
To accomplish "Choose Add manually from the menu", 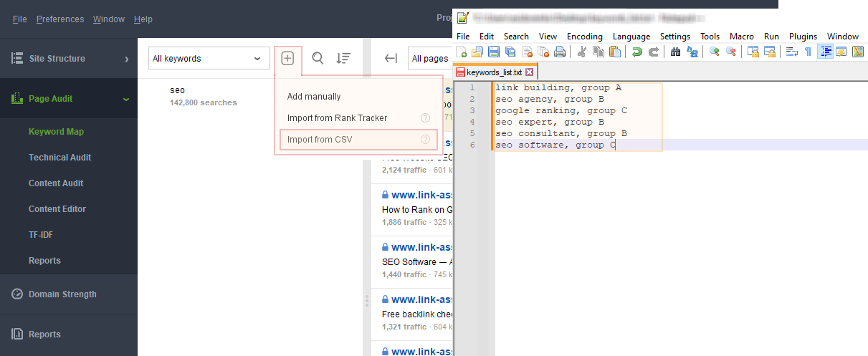I will tap(314, 97).
